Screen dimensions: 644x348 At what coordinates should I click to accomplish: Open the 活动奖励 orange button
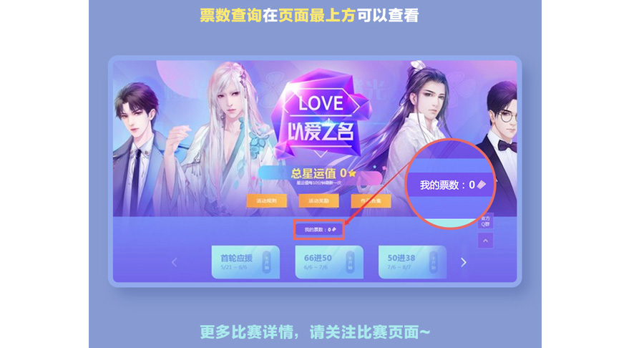[x=318, y=200]
